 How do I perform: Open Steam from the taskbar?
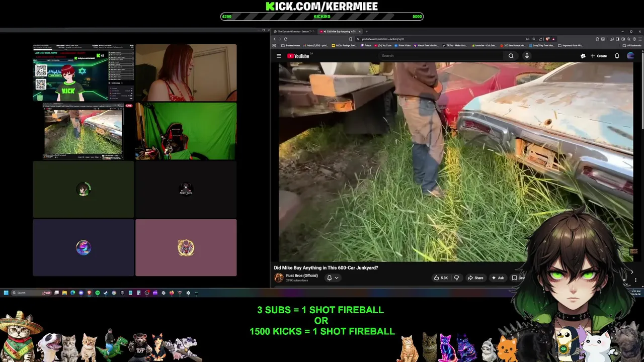[x=105, y=293]
